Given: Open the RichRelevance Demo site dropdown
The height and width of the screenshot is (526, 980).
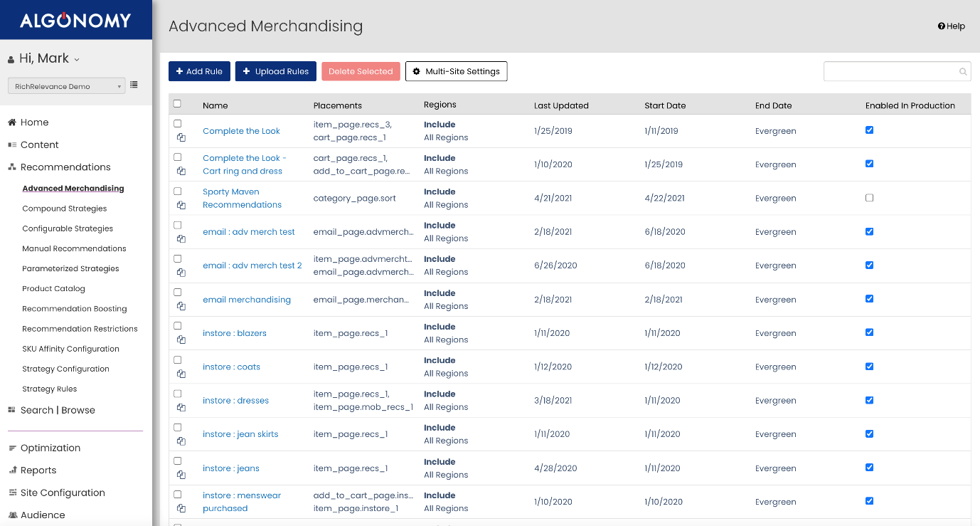Looking at the screenshot, I should (x=66, y=86).
